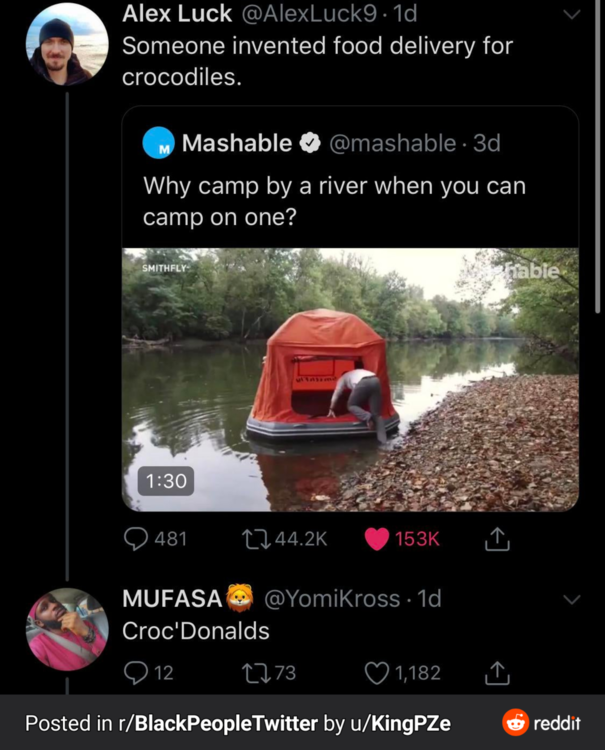Viewport: 605px width, 750px height.
Task: Toggle the red heart with 153K likes
Action: click(x=377, y=539)
